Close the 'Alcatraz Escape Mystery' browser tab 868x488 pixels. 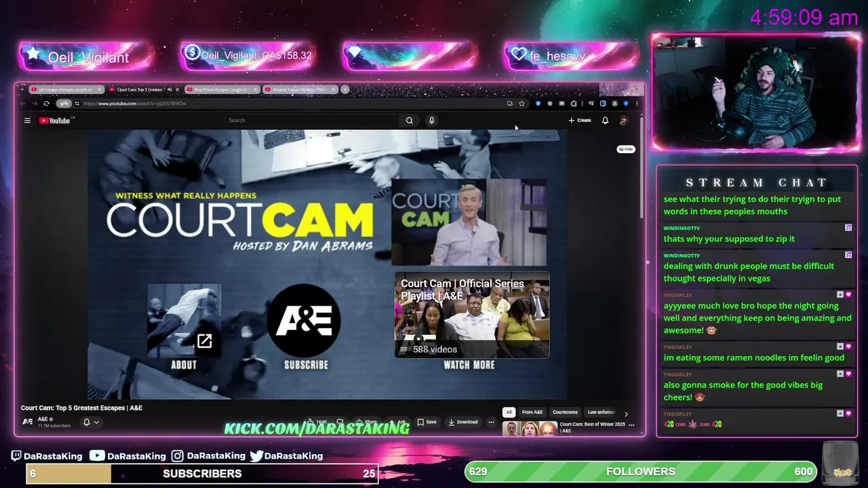(334, 89)
